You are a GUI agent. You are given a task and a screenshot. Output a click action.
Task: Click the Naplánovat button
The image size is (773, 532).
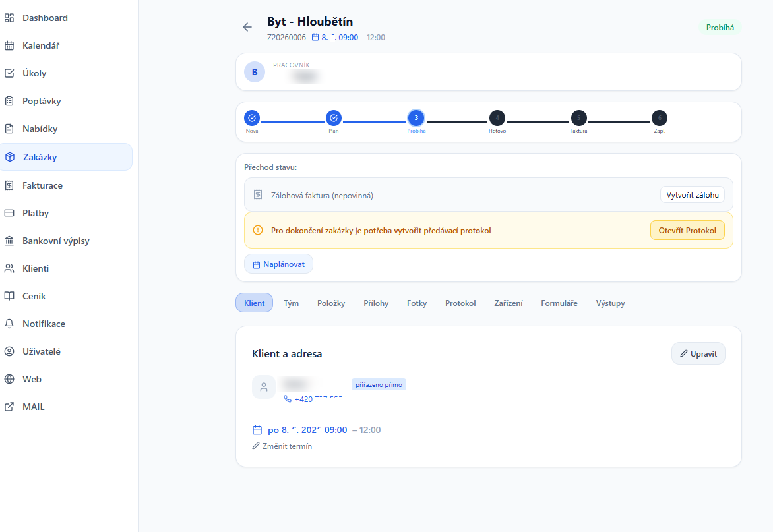[x=279, y=264]
